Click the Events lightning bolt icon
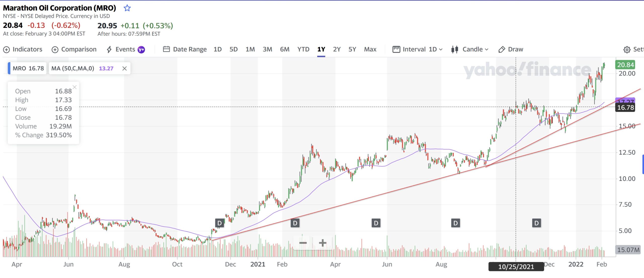 tap(109, 50)
